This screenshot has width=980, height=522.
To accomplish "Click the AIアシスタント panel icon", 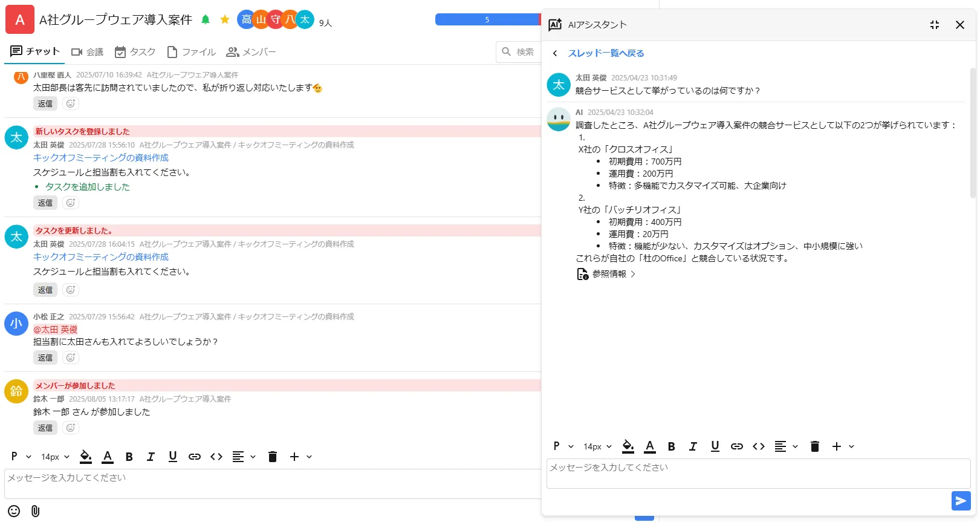I will 555,25.
